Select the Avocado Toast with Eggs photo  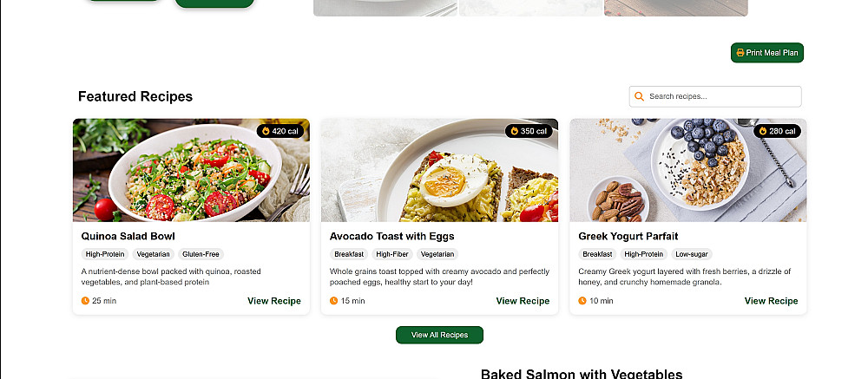[439, 171]
